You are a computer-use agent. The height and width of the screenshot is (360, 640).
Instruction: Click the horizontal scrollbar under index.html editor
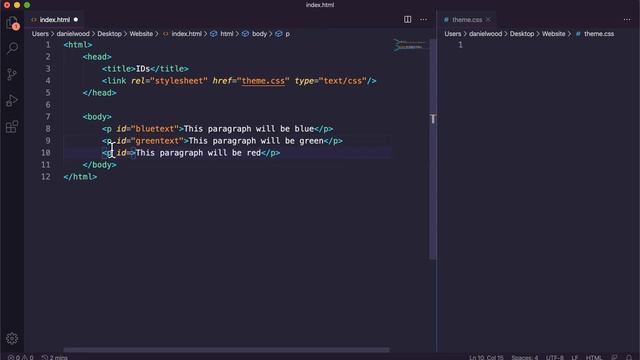(x=226, y=350)
